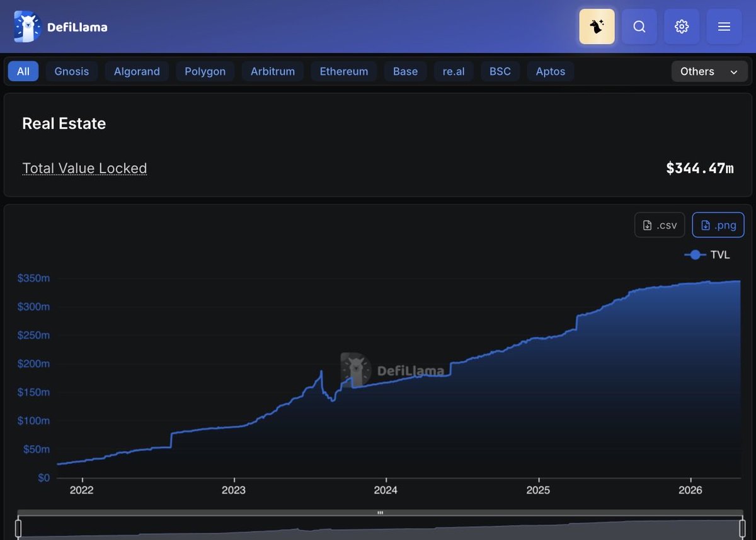The image size is (756, 540).
Task: Filter by re.al chain
Action: (x=454, y=71)
